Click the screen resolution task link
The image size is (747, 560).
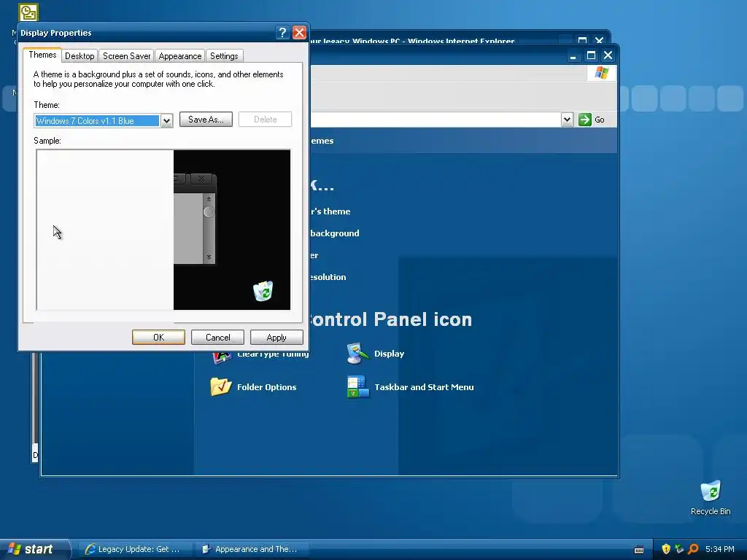coord(328,277)
